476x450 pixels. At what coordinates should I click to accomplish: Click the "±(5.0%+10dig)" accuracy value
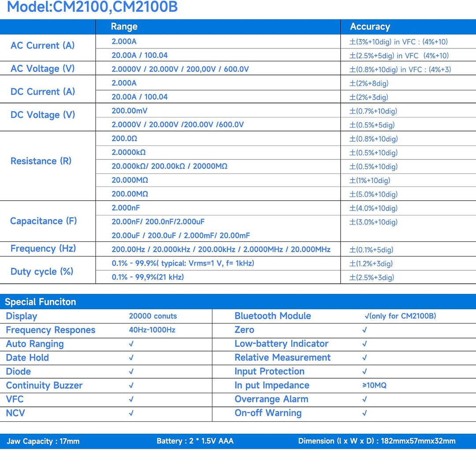tap(373, 195)
